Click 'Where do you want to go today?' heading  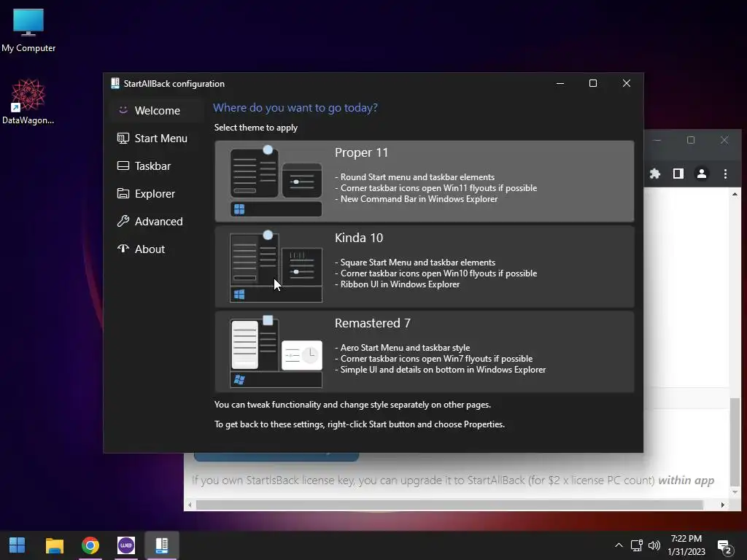point(295,108)
